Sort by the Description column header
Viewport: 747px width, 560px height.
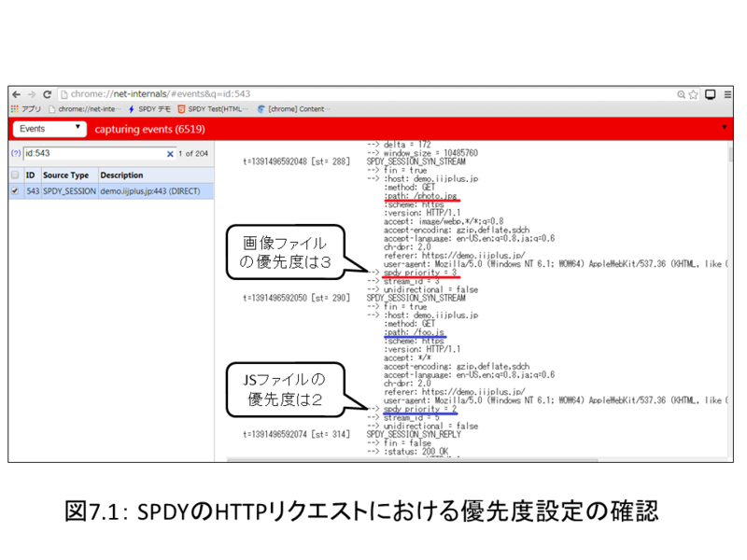121,175
